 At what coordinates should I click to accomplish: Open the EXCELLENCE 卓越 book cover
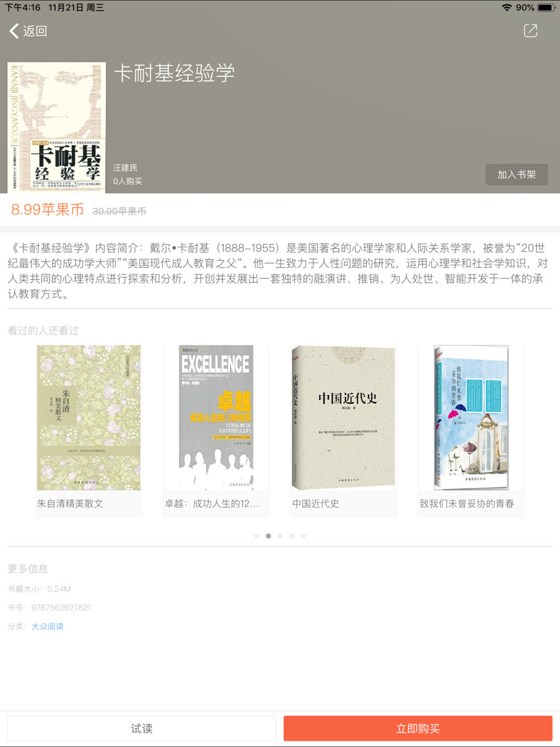click(x=216, y=418)
